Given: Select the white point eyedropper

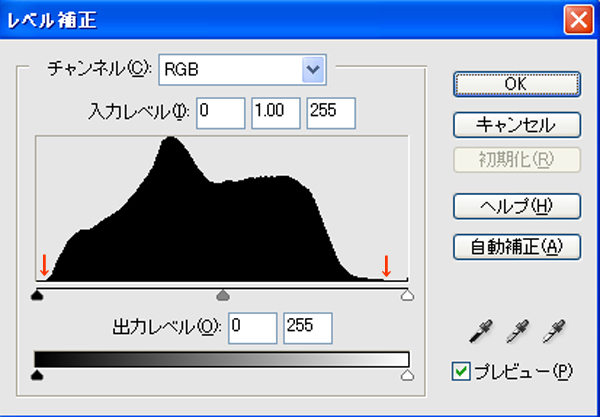Looking at the screenshot, I should pyautogui.click(x=554, y=331).
